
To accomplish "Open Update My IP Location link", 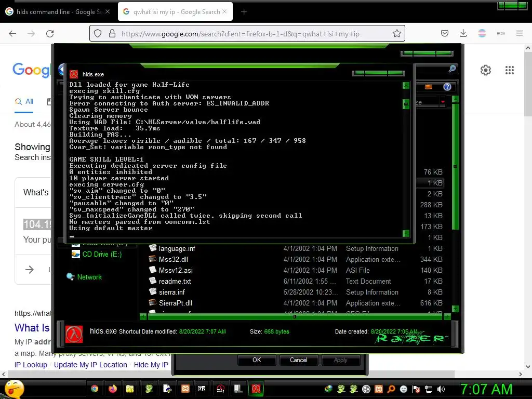I will click(90, 365).
